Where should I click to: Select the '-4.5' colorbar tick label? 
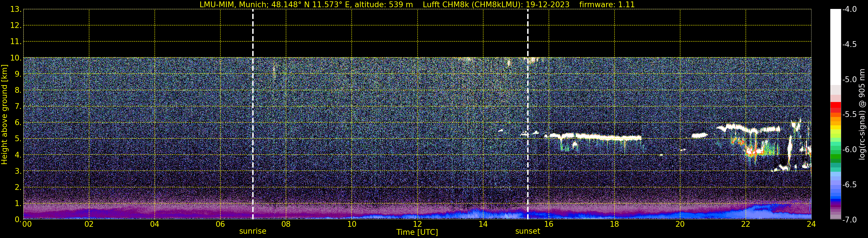[850, 44]
